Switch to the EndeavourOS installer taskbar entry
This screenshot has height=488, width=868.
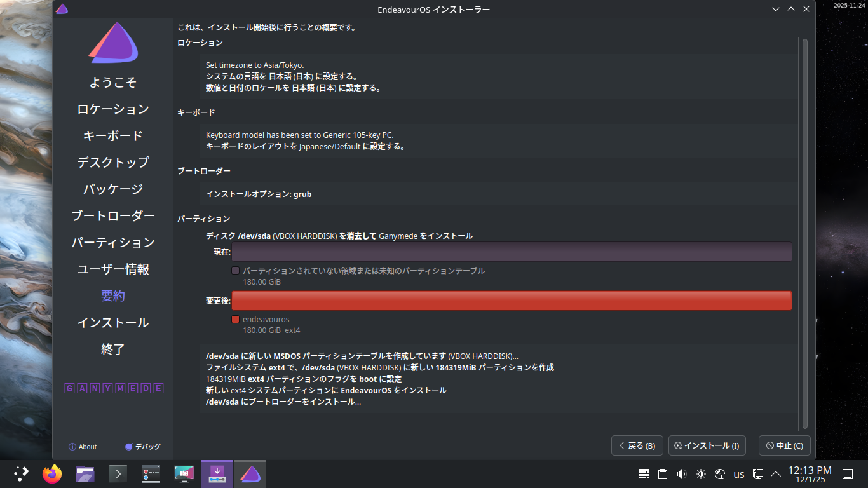(x=250, y=474)
